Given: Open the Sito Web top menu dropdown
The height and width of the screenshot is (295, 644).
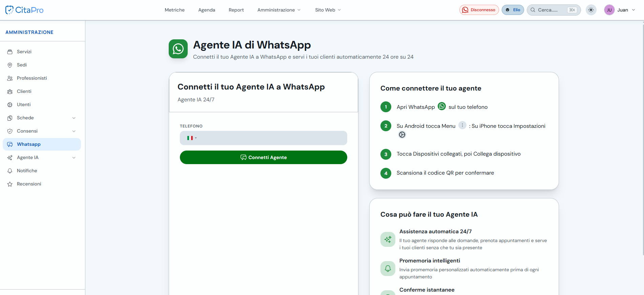Looking at the screenshot, I should [328, 10].
